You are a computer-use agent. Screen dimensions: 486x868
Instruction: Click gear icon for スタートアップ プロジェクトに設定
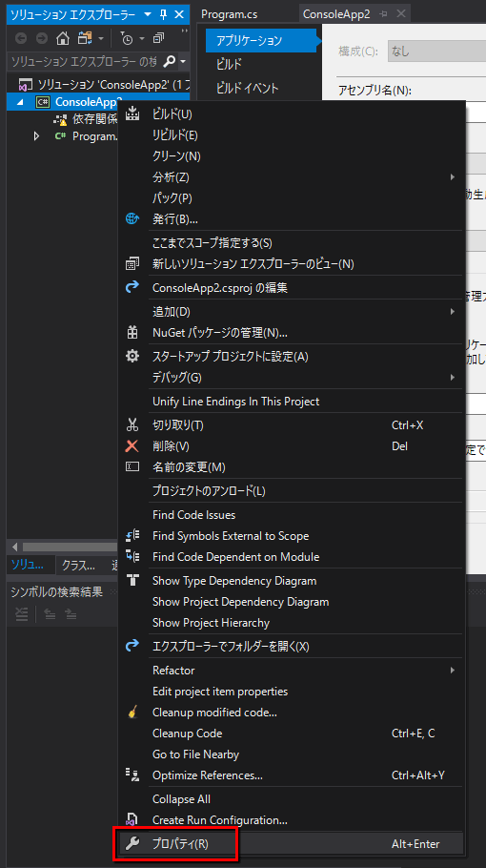tap(132, 356)
